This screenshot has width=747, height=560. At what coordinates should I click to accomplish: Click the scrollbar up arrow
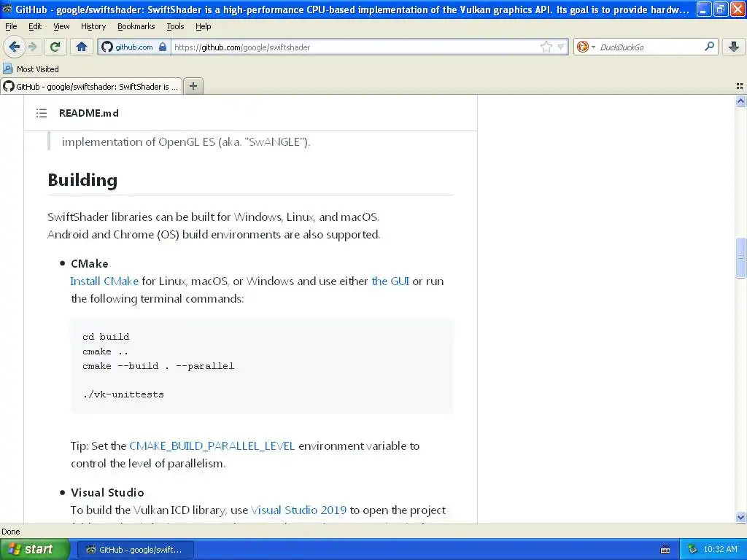pyautogui.click(x=740, y=101)
